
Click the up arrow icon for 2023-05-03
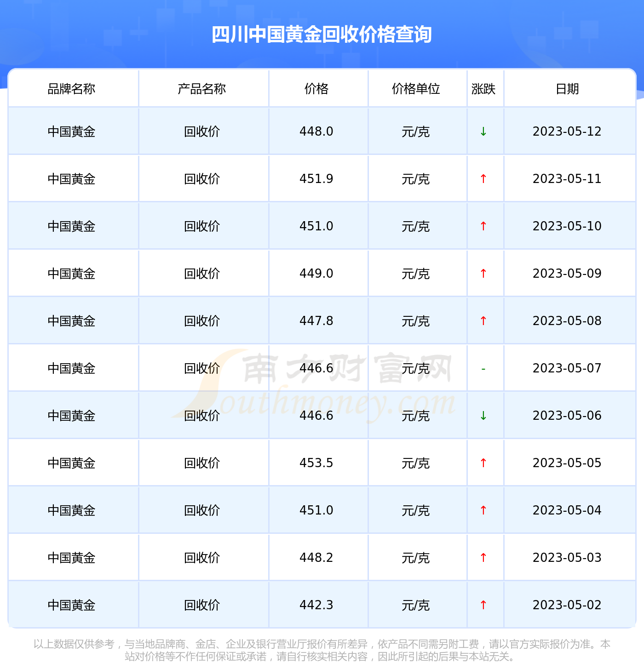(x=483, y=558)
